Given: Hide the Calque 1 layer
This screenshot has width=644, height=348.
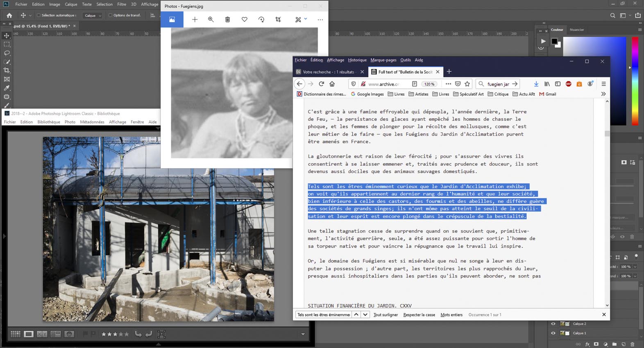Looking at the screenshot, I should pyautogui.click(x=553, y=333).
